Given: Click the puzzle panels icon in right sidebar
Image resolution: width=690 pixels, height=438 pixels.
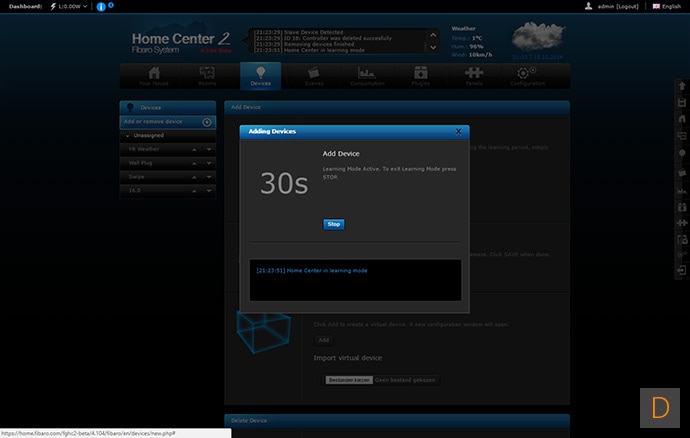Looking at the screenshot, I should click(x=682, y=223).
